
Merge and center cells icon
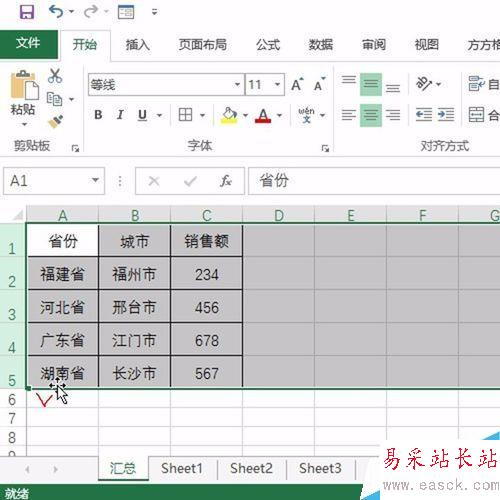tap(476, 115)
